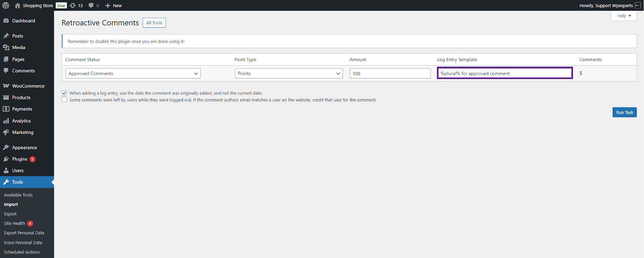Open the updates icon showing 13
Screen dimensions: 644x258
73,6
